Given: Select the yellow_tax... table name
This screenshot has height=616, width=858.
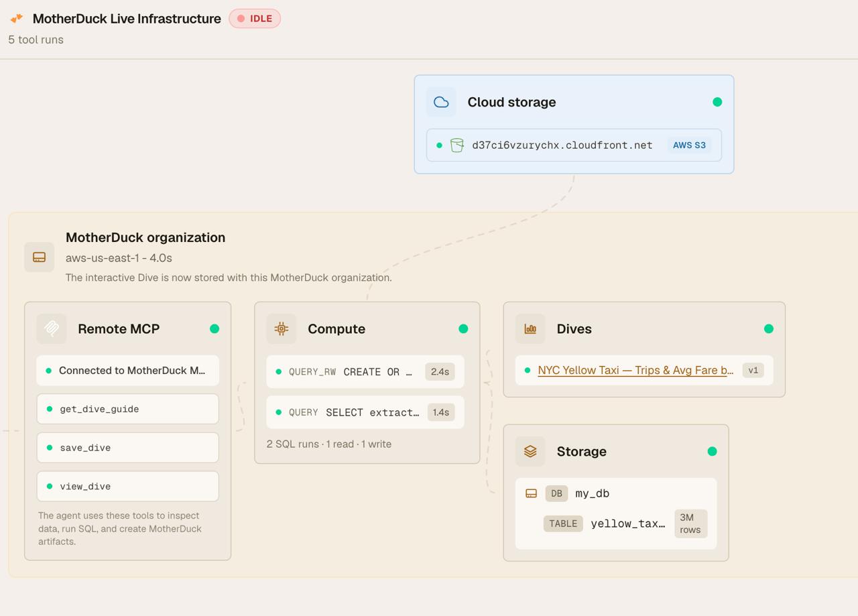Looking at the screenshot, I should click(x=628, y=523).
